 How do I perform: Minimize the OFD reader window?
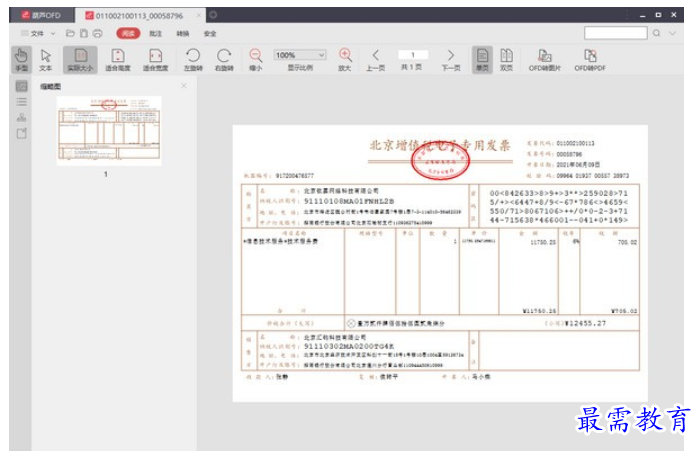[642, 16]
